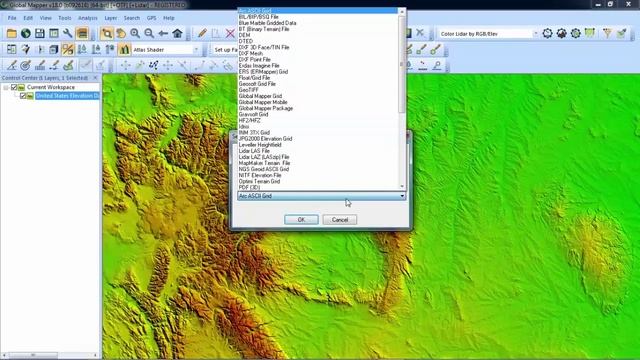Screen dimensions: 640x360
Task: Select DXF Mesh in the format list
Action: pyautogui.click(x=251, y=53)
